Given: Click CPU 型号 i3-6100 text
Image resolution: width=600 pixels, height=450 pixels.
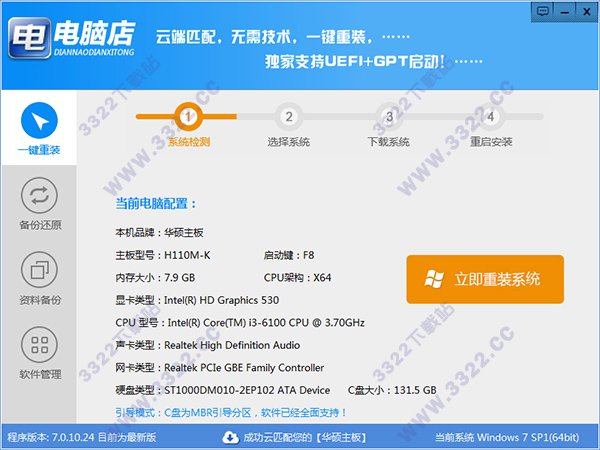Looking at the screenshot, I should pyautogui.click(x=240, y=323).
